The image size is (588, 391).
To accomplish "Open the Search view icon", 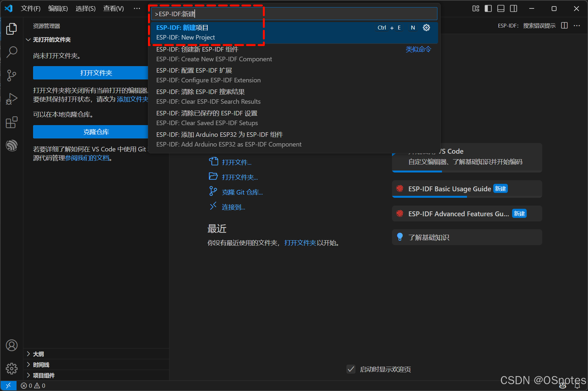I will click(x=12, y=52).
